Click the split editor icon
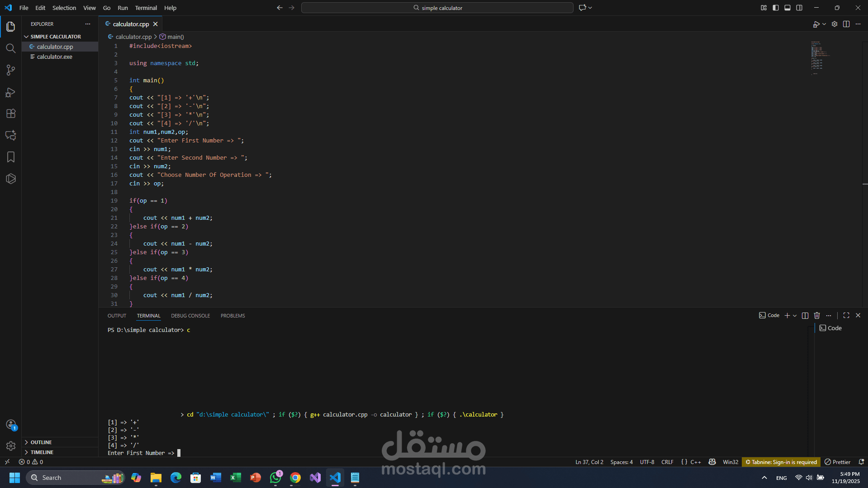The width and height of the screenshot is (868, 488). [x=846, y=24]
